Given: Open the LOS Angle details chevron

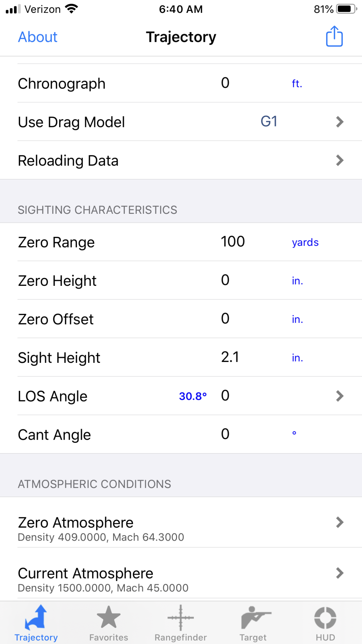Looking at the screenshot, I should [x=339, y=396].
